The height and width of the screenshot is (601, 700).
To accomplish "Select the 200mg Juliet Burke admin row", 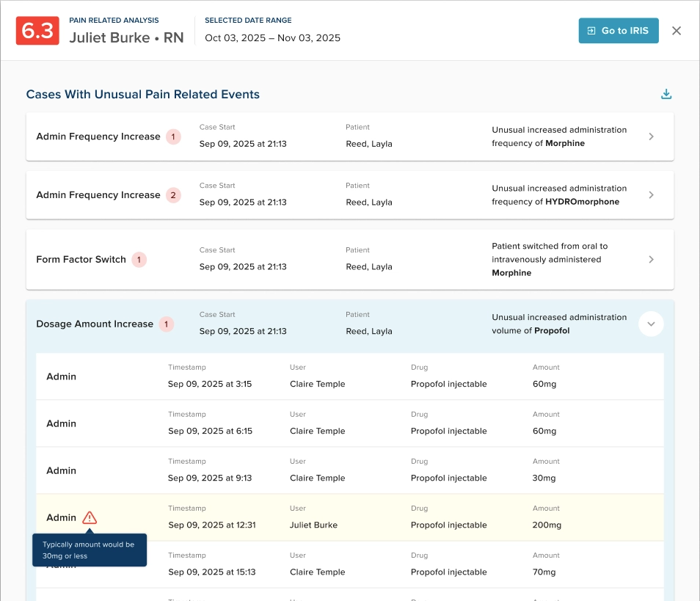I will 350,517.
